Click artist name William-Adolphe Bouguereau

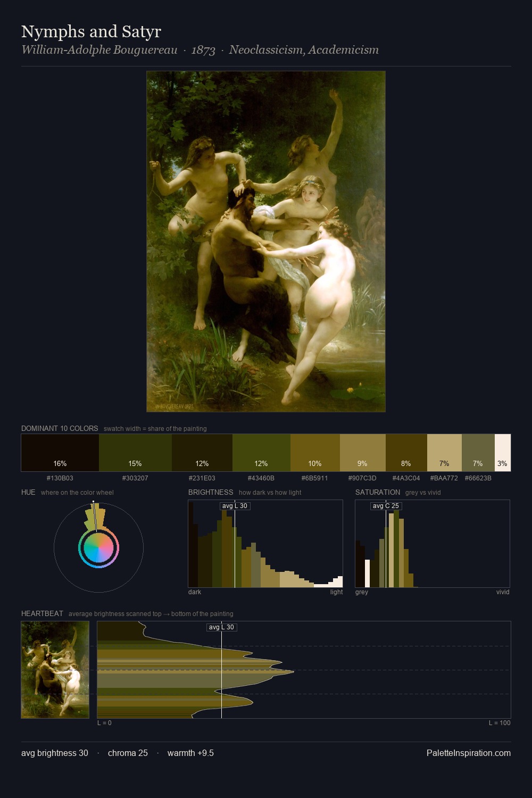coord(99,50)
